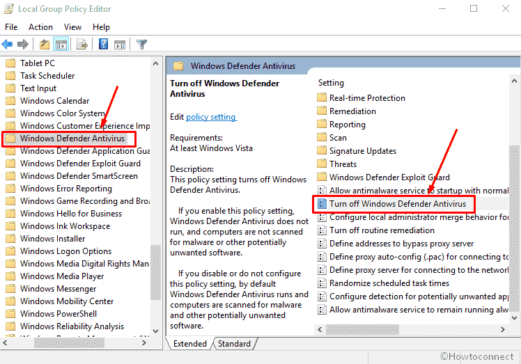Click the Forward arrow toolbar icon
Viewport: 521px width, 364px height.
[23, 44]
